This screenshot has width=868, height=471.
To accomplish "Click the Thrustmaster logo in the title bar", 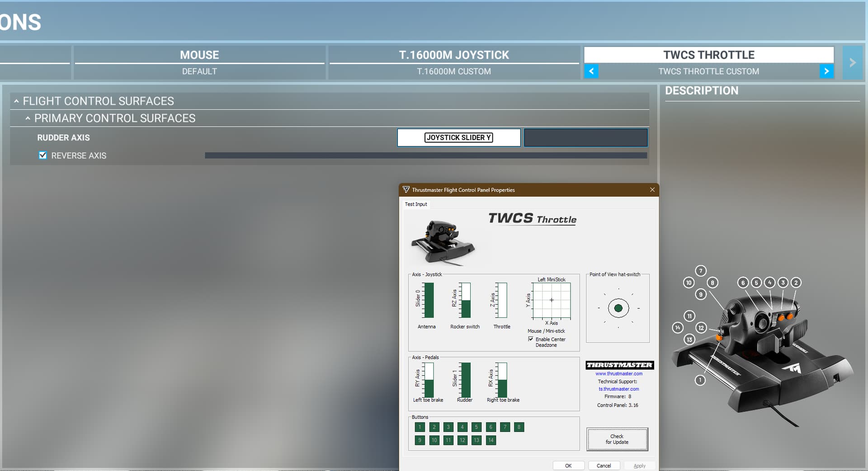I will click(406, 190).
